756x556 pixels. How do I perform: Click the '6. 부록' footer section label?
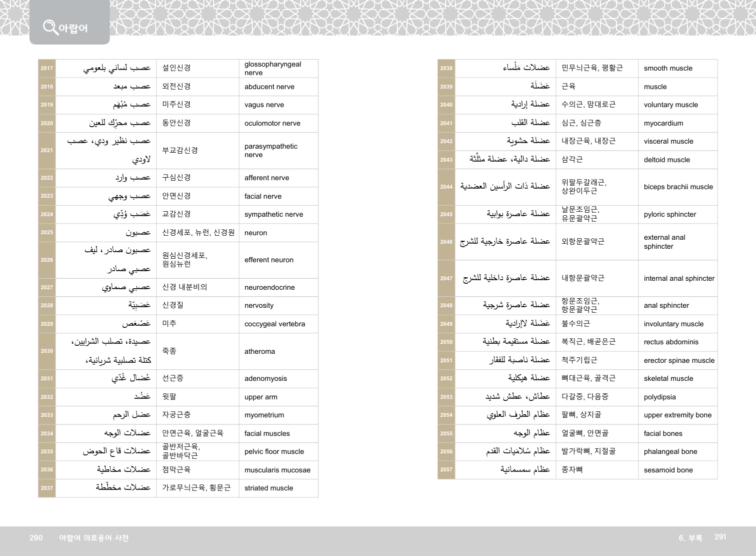(x=690, y=538)
